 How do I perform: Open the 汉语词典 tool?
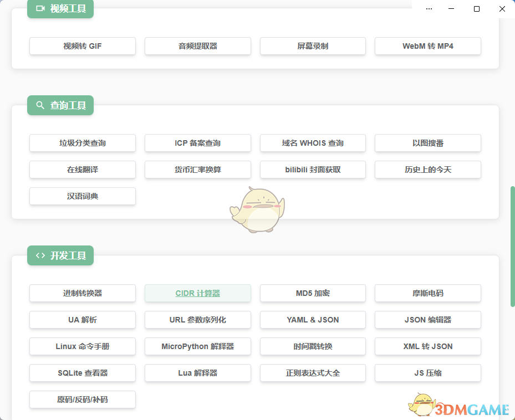[x=82, y=196]
